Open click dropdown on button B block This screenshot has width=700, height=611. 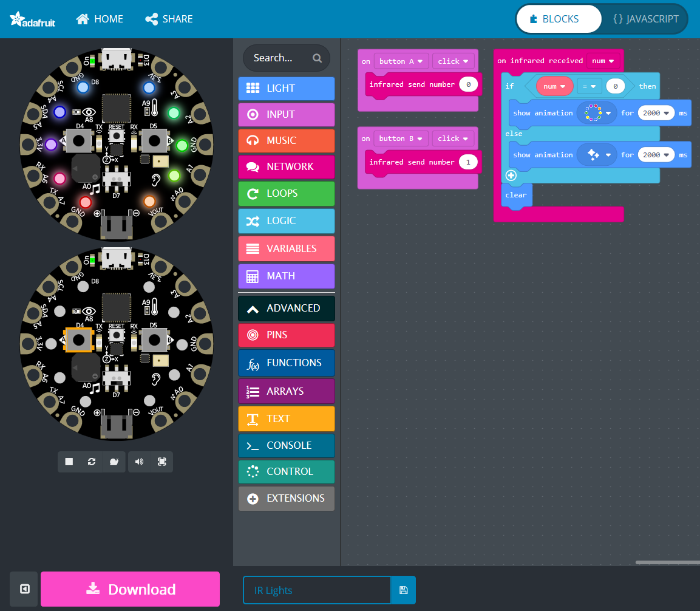(x=453, y=138)
